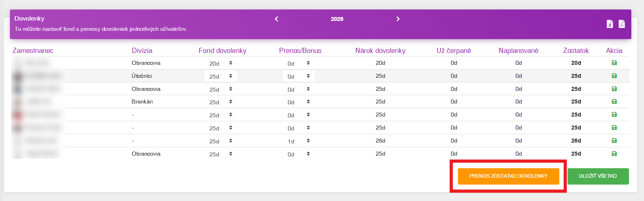Click the 25d fund field in Brankári row
Image resolution: width=644 pixels, height=201 pixels.
click(220, 102)
